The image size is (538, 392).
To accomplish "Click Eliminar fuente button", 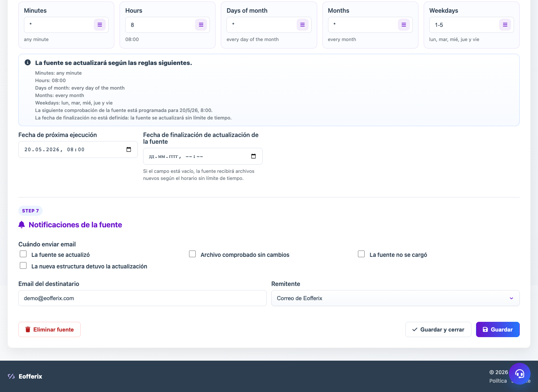I will [49, 329].
